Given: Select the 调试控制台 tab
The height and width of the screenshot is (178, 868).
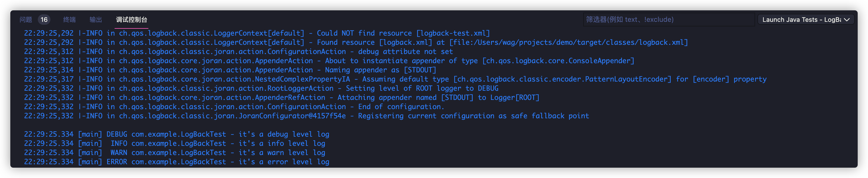Looking at the screenshot, I should [x=131, y=20].
